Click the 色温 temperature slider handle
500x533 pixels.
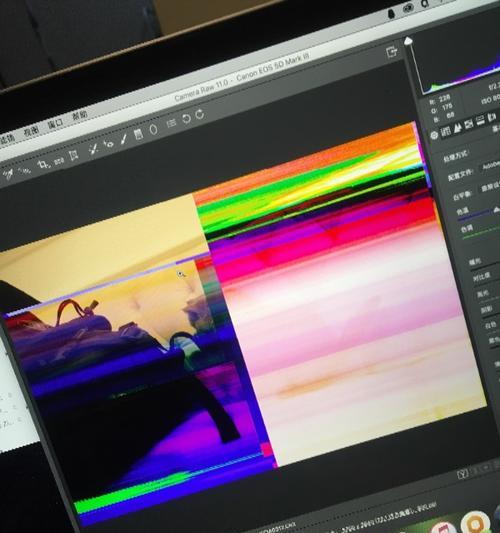(496, 210)
